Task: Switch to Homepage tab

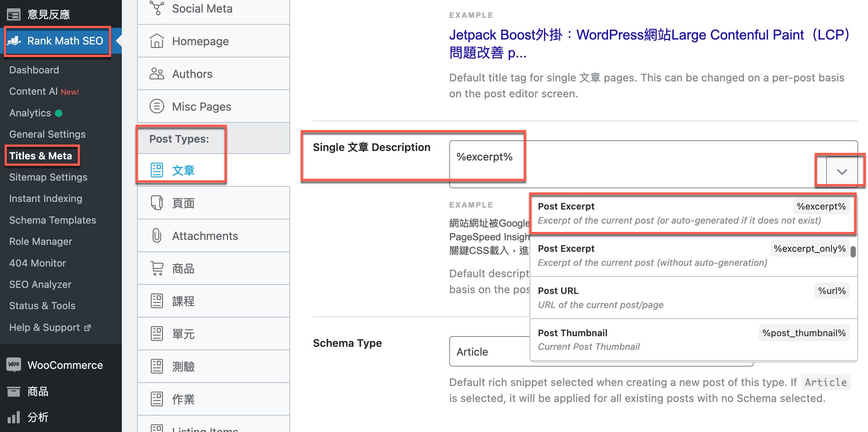Action: click(x=214, y=41)
